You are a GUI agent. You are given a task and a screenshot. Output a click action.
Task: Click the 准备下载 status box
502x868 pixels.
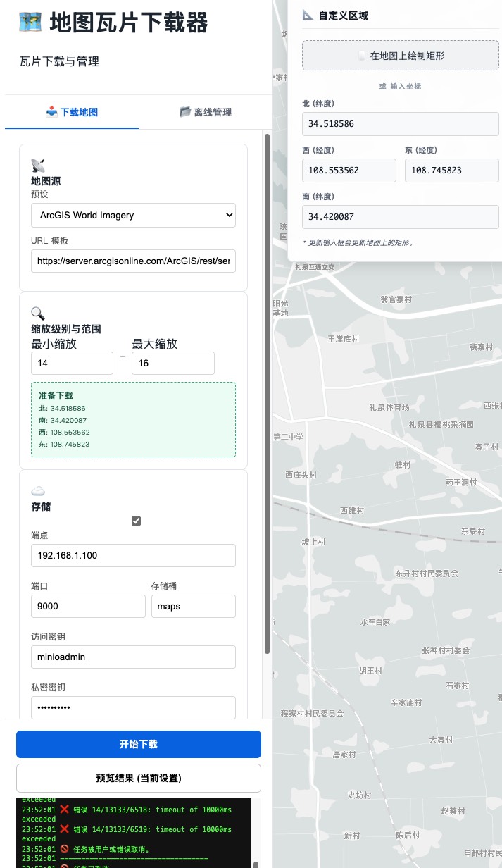pos(133,420)
